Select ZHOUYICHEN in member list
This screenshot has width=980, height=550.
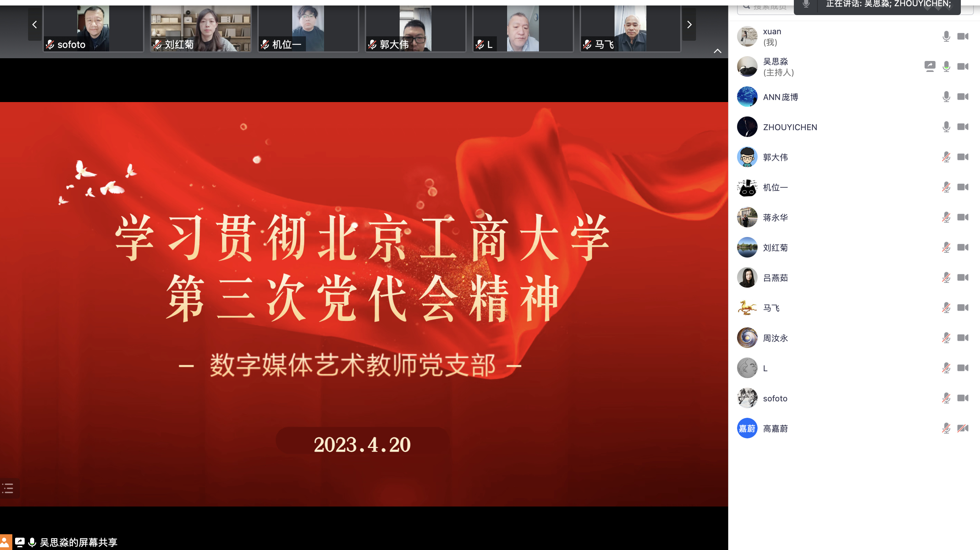tap(854, 127)
